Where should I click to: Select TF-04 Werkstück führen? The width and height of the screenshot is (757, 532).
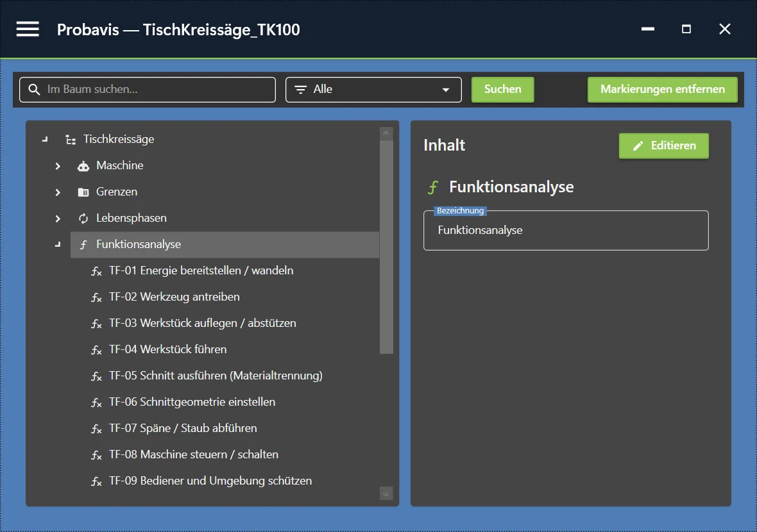point(168,349)
